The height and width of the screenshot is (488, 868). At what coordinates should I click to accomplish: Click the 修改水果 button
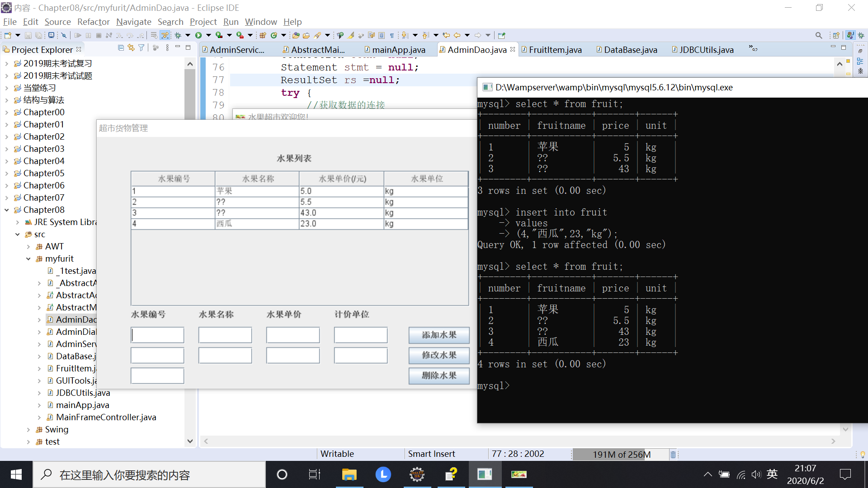coord(439,356)
